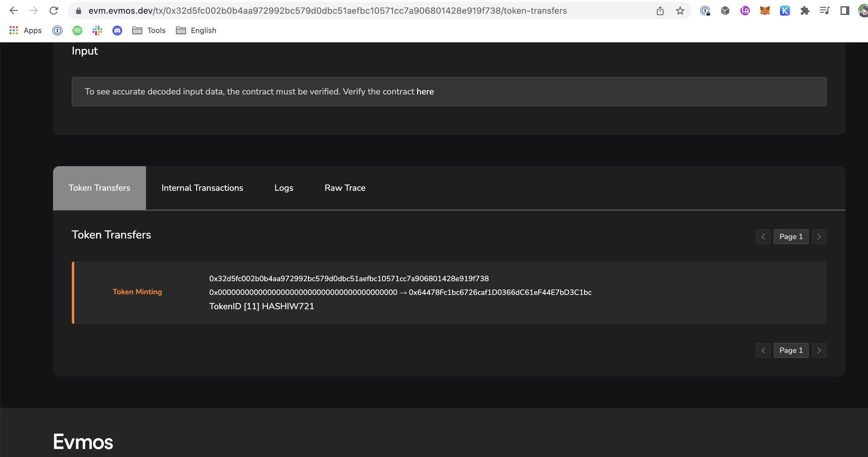This screenshot has height=457, width=868.
Task: Open the Tools bookmarks folder
Action: [149, 31]
